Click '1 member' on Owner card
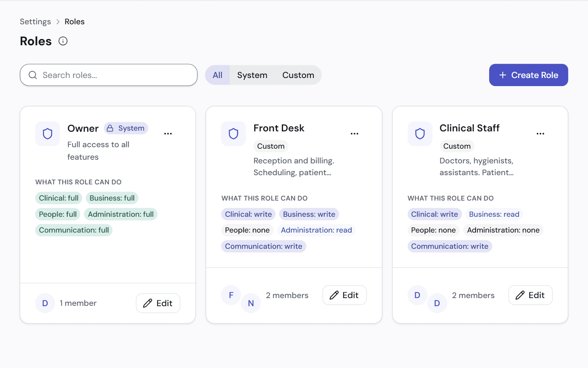 (78, 303)
